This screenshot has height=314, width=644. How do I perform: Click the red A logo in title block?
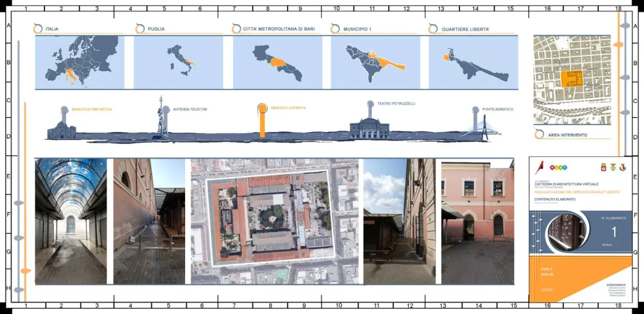(x=538, y=167)
